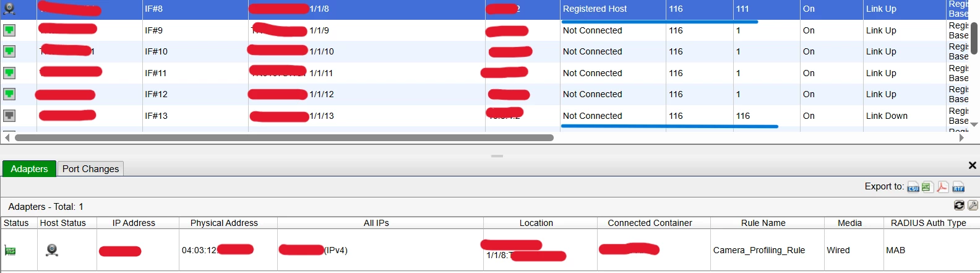Image resolution: width=980 pixels, height=273 pixels.
Task: Switch to the Adapters tab
Action: click(x=29, y=168)
